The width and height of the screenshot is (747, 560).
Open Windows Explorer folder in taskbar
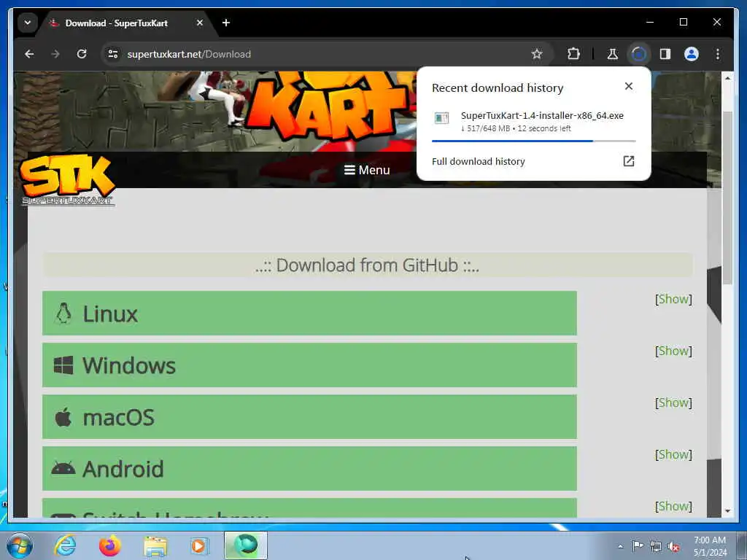point(155,546)
